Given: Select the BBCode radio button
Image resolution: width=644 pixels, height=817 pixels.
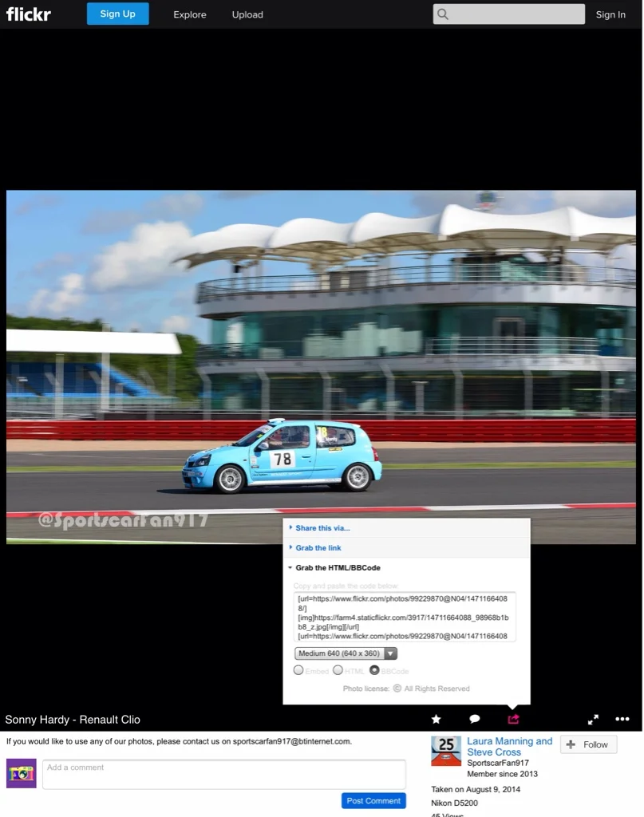Looking at the screenshot, I should click(x=374, y=670).
